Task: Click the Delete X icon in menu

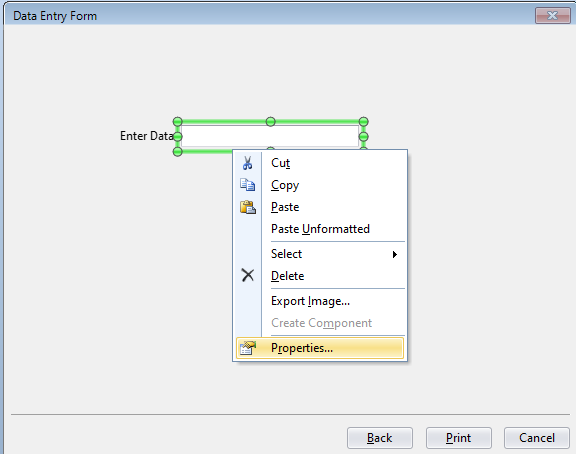Action: click(248, 275)
